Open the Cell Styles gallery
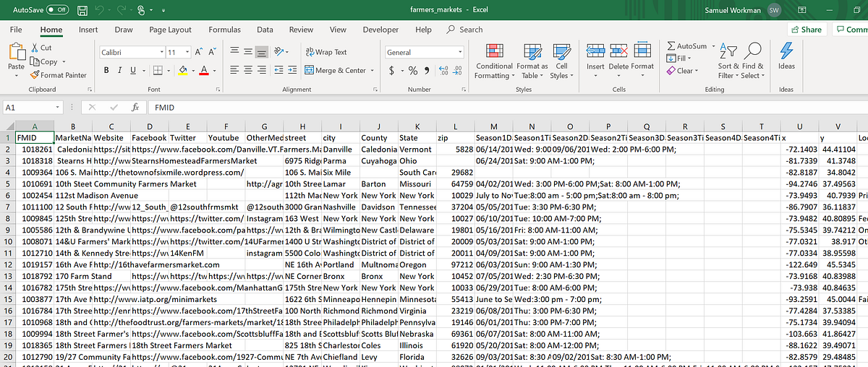This screenshot has width=868, height=367. (x=561, y=61)
